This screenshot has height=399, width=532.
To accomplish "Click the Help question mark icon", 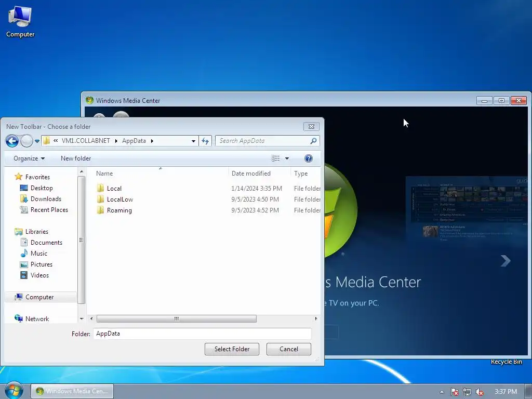I will click(x=309, y=158).
